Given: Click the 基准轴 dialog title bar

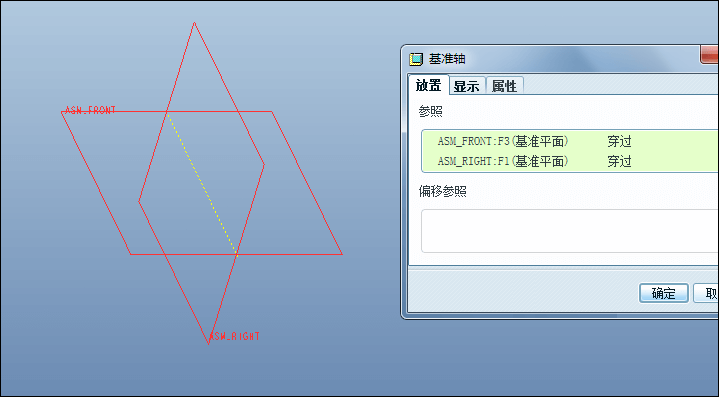Looking at the screenshot, I should pos(550,59).
